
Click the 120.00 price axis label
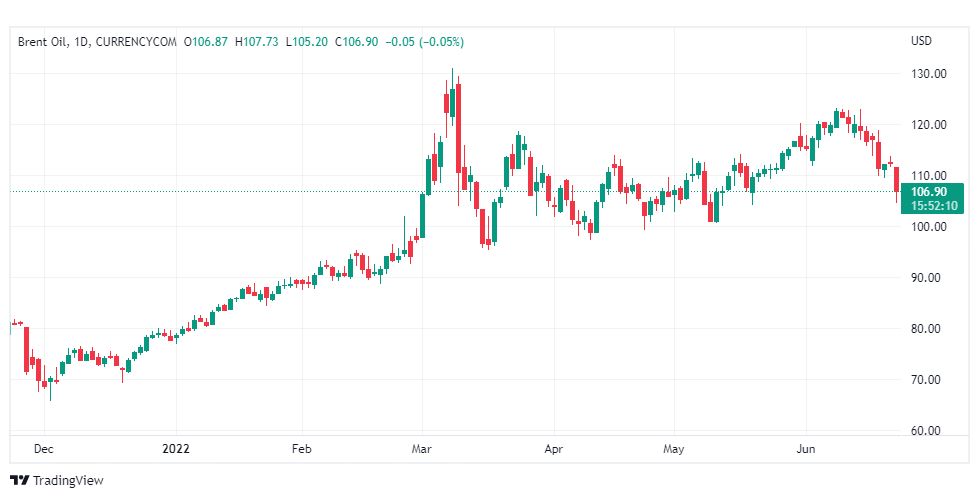(x=928, y=125)
